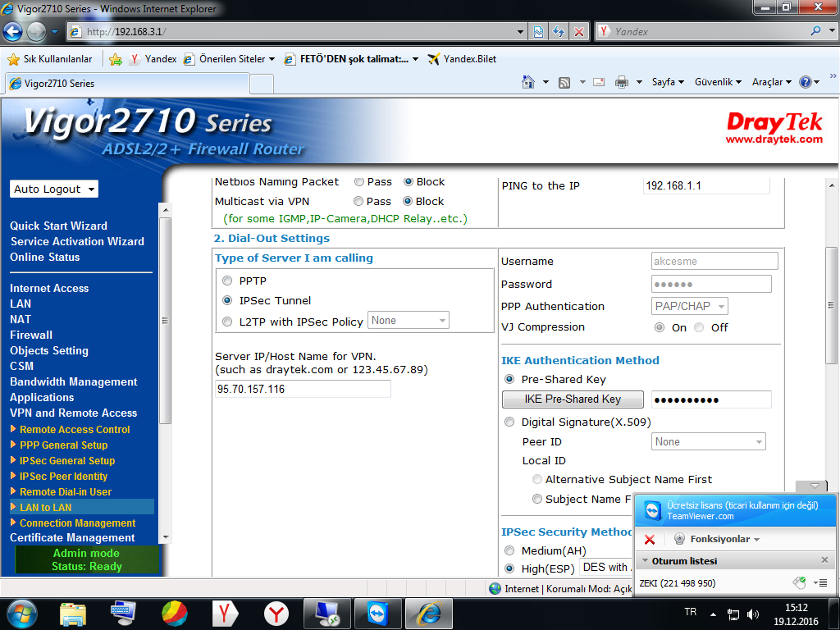Click the IE Home toolbar icon
This screenshot has width=840, height=630.
click(x=529, y=82)
